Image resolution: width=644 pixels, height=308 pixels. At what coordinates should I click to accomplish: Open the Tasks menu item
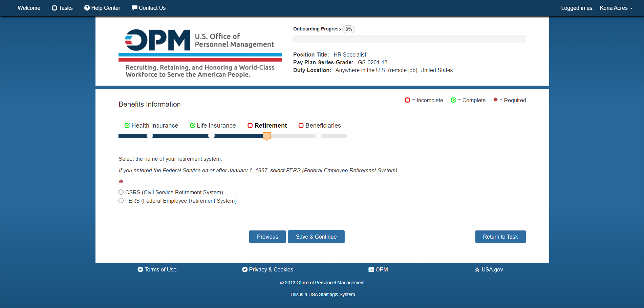[x=62, y=8]
